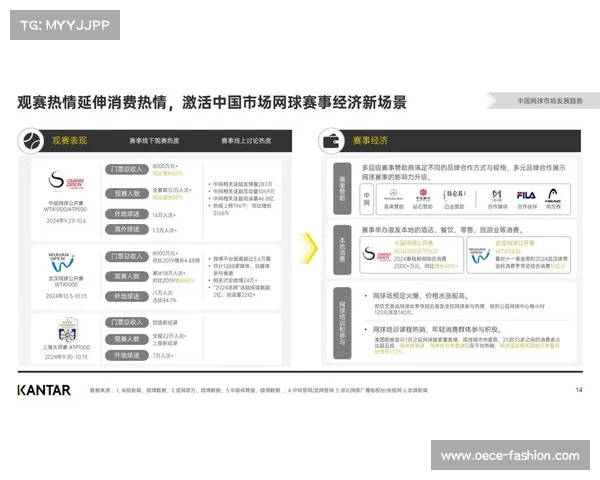Click the 微博平台报道超过 bullet

[240, 259]
